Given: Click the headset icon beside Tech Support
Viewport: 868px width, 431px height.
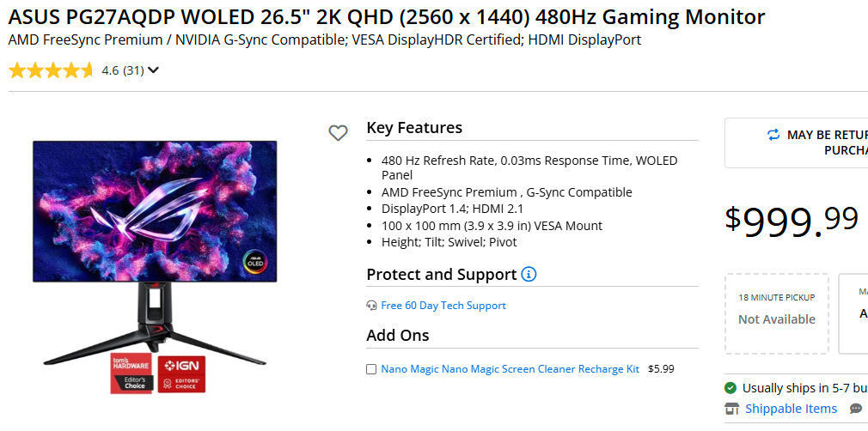Looking at the screenshot, I should pos(371,306).
